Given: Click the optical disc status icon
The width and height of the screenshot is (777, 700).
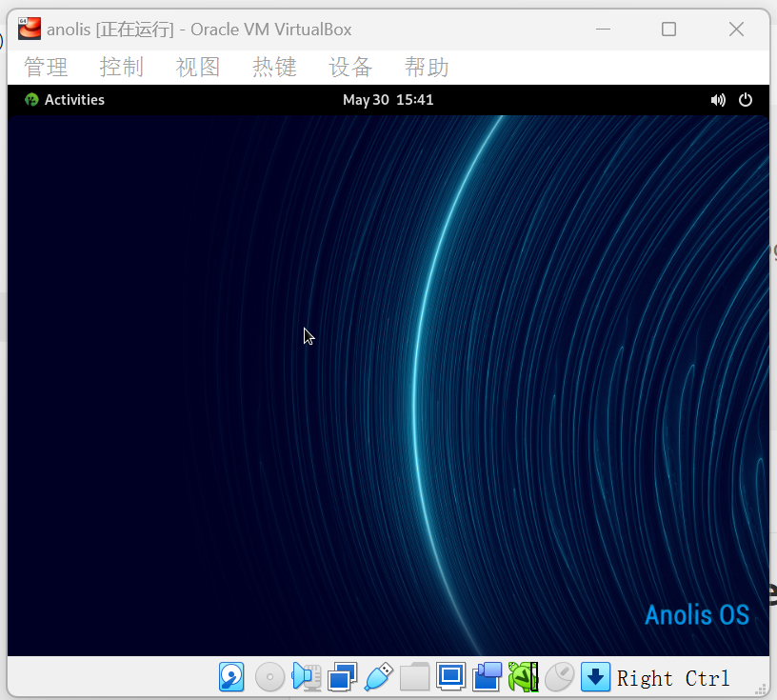Looking at the screenshot, I should [x=269, y=677].
